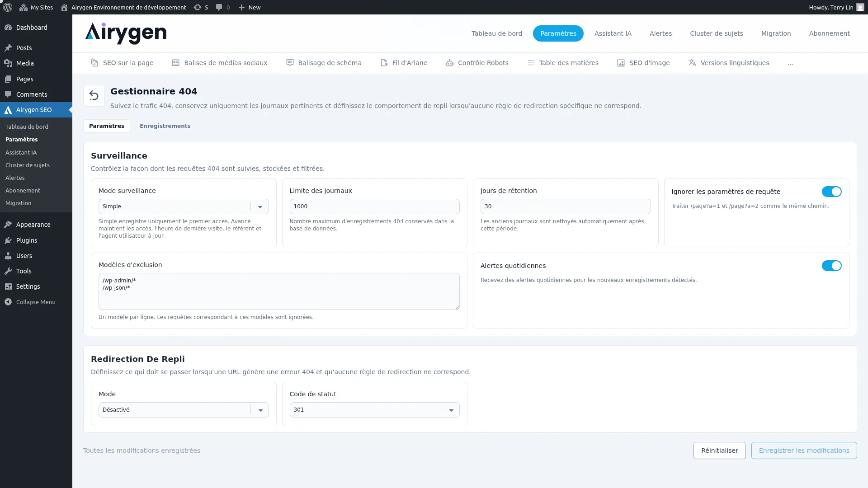
Task: Click the Dashboard gauge icon
Action: [x=8, y=28]
